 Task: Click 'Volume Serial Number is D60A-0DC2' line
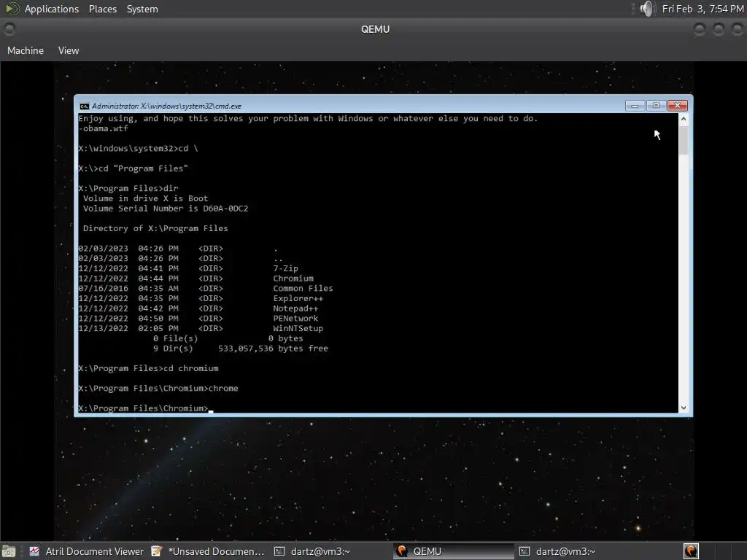click(x=166, y=209)
